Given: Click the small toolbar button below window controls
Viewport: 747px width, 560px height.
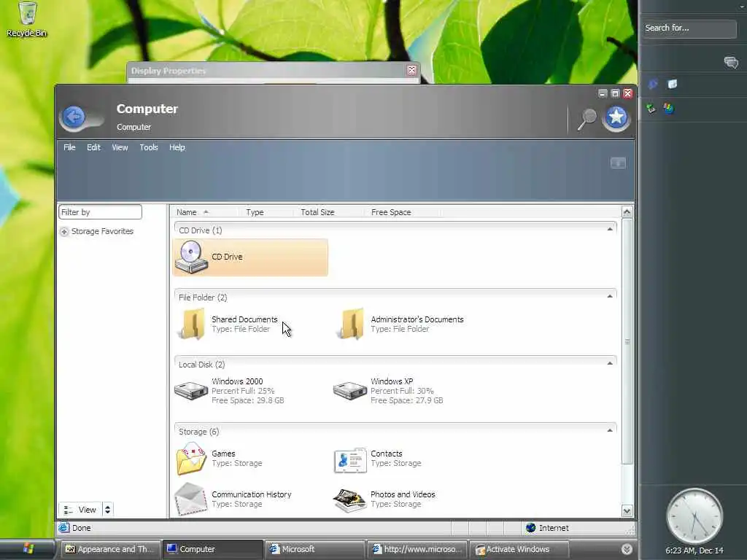Looking at the screenshot, I should [618, 163].
